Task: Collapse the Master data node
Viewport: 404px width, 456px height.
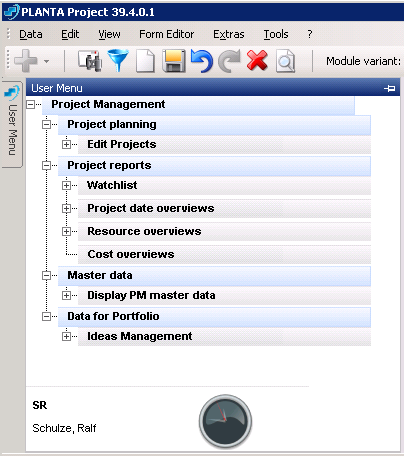Action: point(46,276)
